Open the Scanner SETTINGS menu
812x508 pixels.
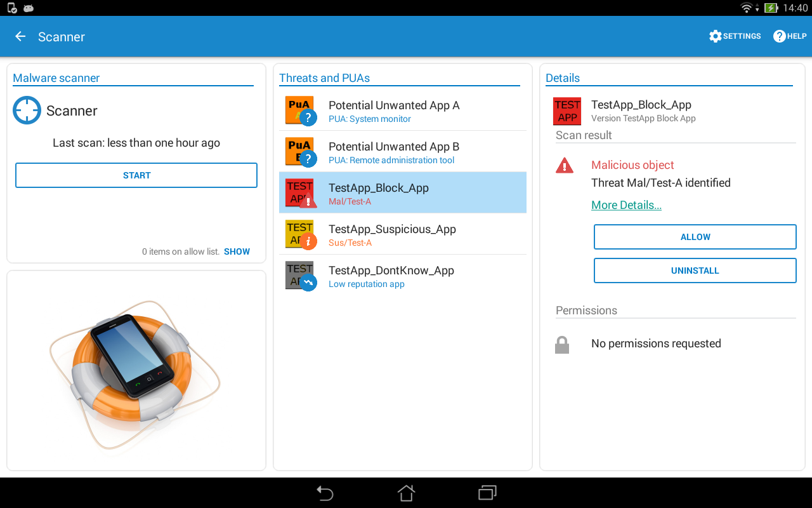(735, 36)
